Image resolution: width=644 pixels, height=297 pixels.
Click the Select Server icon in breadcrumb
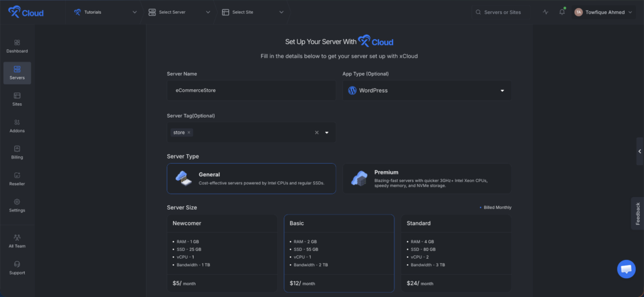click(x=152, y=13)
